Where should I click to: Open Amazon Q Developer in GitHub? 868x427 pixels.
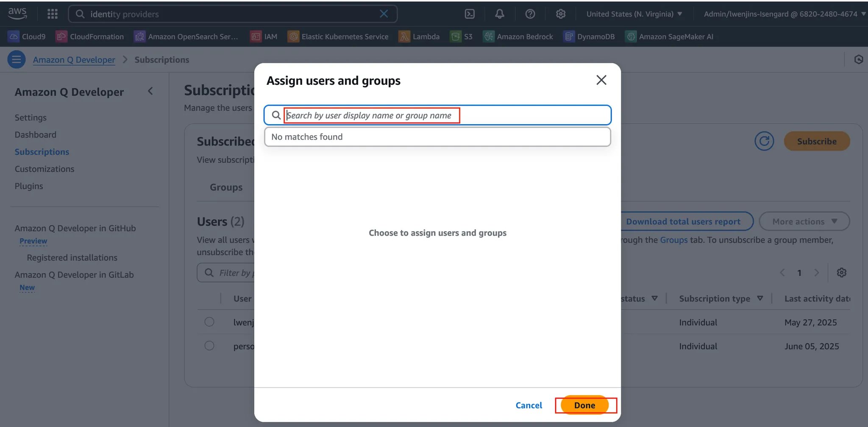[75, 228]
